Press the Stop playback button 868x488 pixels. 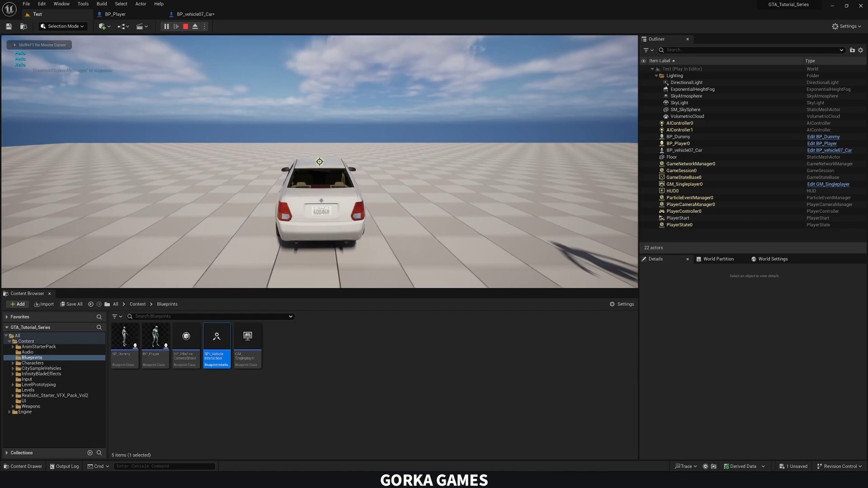coord(185,26)
